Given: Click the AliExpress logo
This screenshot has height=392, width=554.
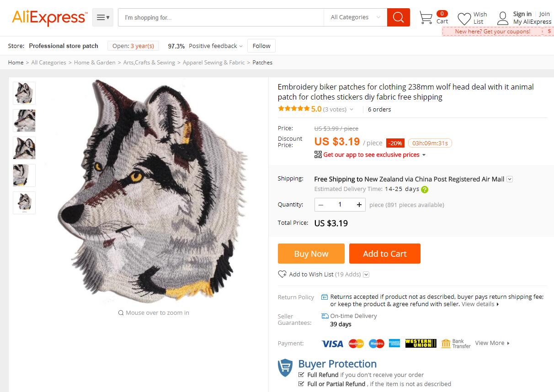Looking at the screenshot, I should point(49,18).
